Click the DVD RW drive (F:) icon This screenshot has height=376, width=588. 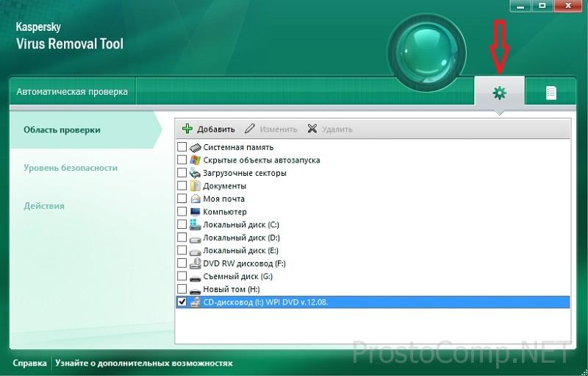coord(196,263)
